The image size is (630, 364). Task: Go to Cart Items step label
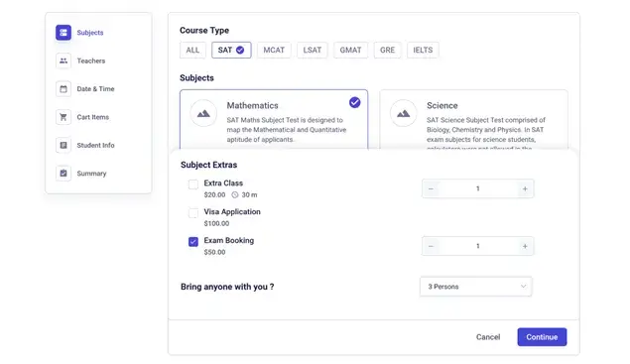pos(93,117)
